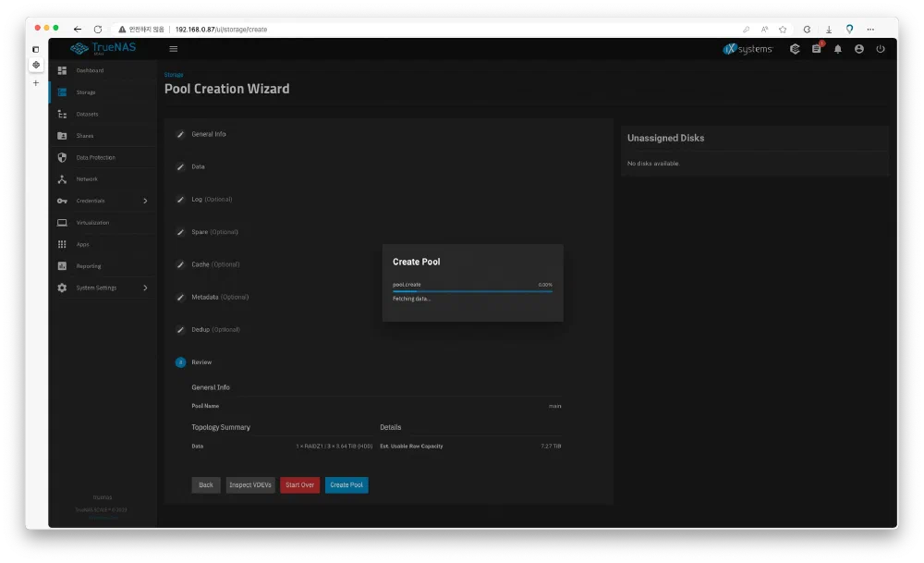Expand the System Settings submenu arrow

145,288
